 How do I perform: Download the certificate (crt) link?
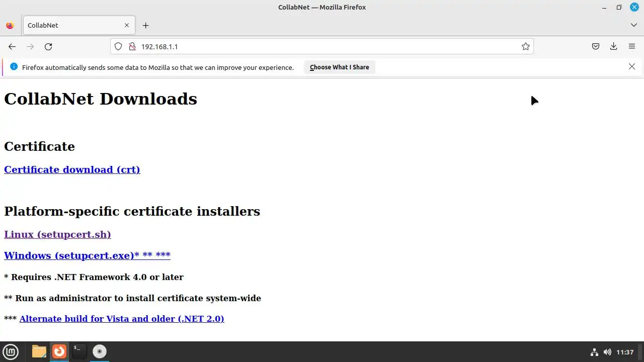pyautogui.click(x=72, y=170)
